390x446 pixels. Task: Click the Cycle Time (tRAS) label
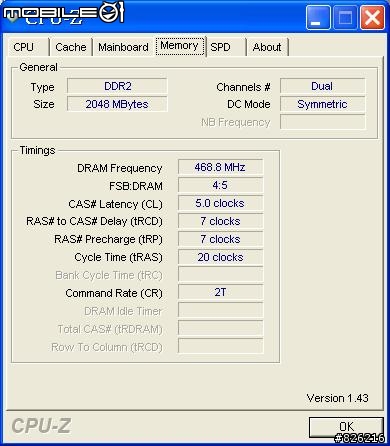point(118,257)
